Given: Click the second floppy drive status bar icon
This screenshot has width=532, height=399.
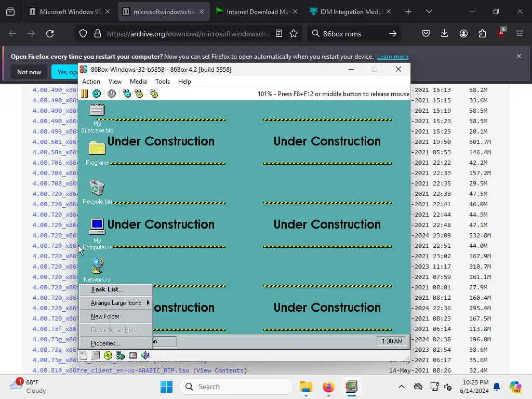Looking at the screenshot, I should pos(96,355).
